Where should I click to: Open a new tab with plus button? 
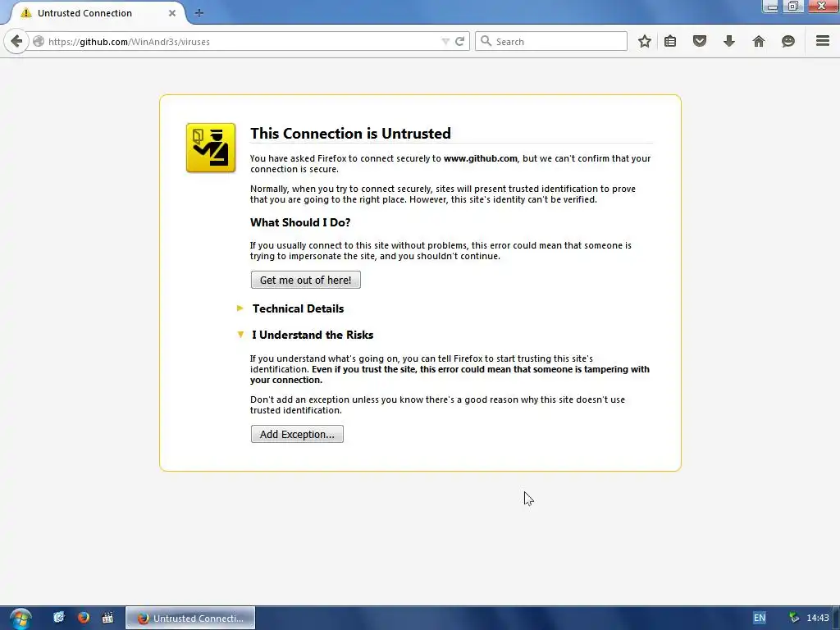click(x=199, y=13)
